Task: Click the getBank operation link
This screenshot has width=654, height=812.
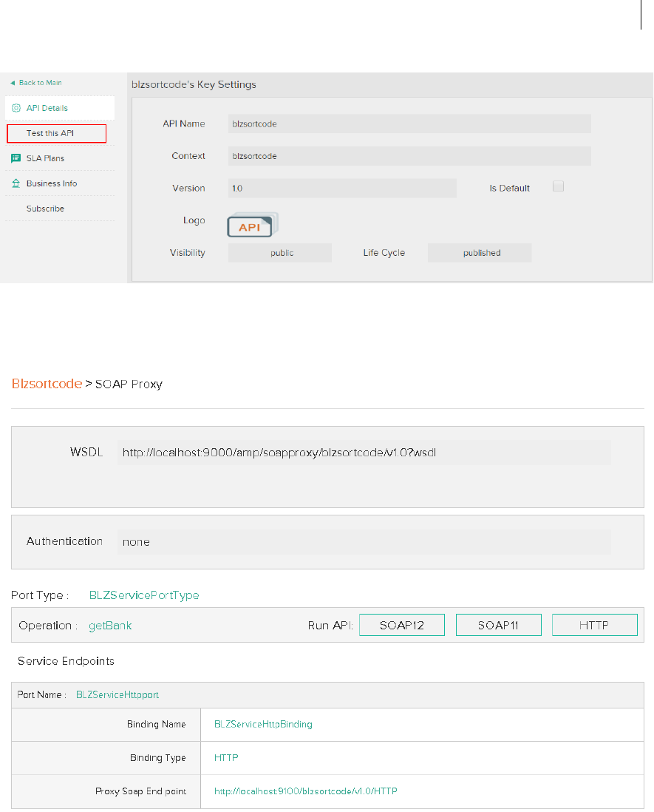Action: tap(110, 626)
